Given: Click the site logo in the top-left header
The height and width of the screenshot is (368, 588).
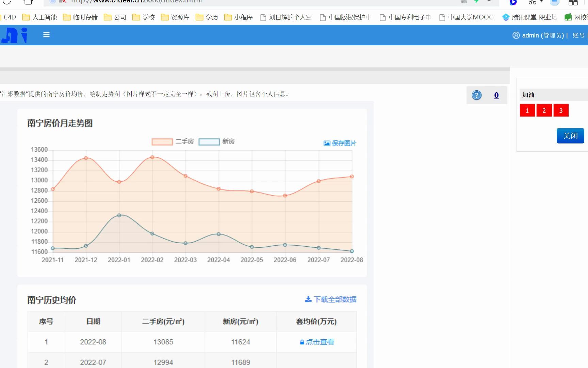Looking at the screenshot, I should 14,35.
